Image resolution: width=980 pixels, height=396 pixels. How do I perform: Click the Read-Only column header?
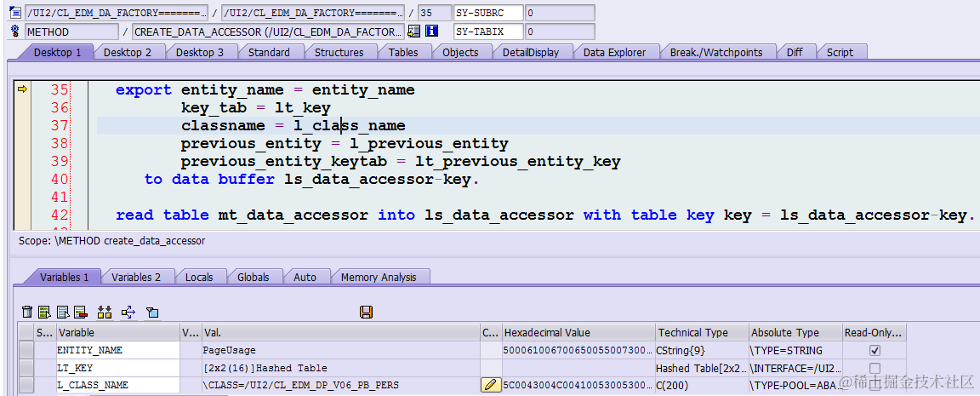click(x=874, y=333)
